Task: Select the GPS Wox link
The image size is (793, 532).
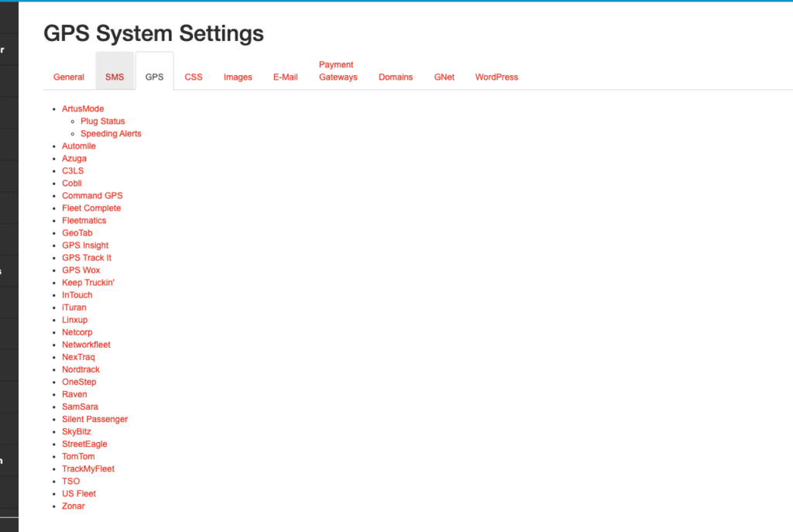Action: click(x=81, y=270)
